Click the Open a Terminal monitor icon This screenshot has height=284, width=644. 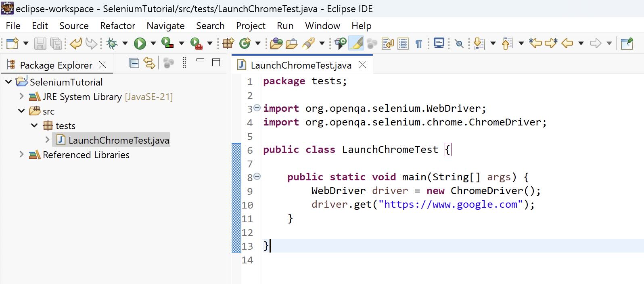[x=439, y=43]
